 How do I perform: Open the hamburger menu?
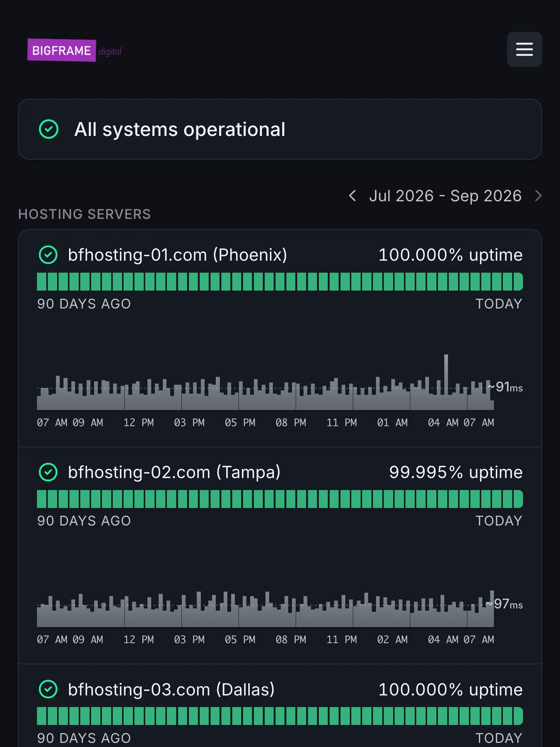click(524, 49)
